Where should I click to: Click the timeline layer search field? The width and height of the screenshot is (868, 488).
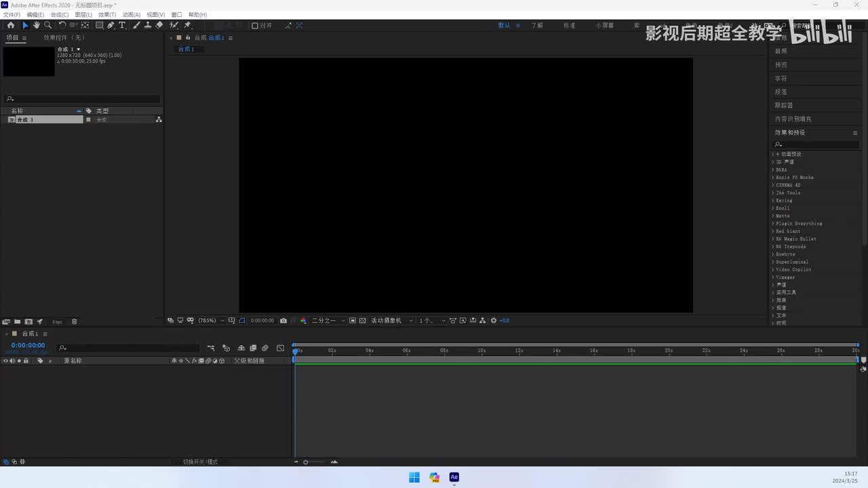(x=129, y=348)
